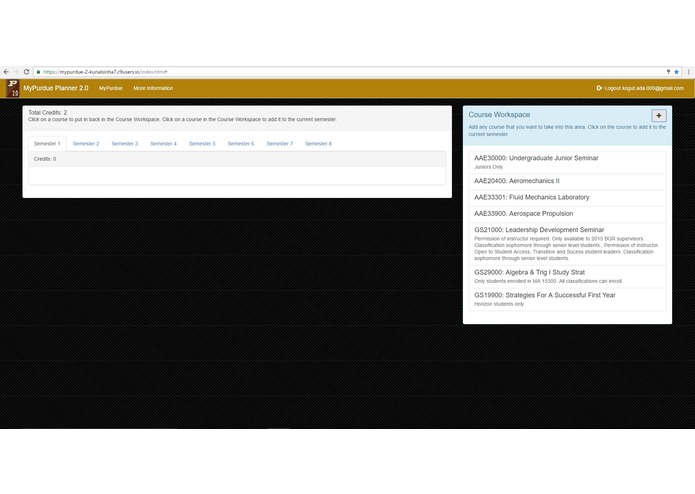This screenshot has height=494, width=695.
Task: Click the extension icon left of bookmark star
Action: [668, 72]
